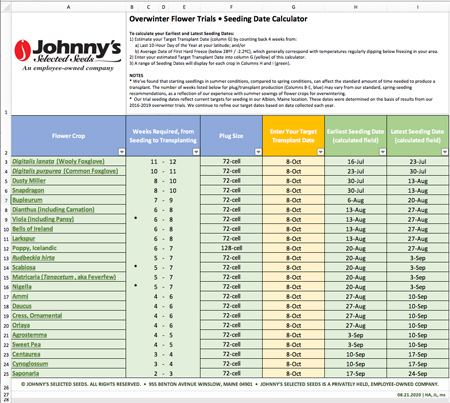Open the Daucus link
The height and width of the screenshot is (403, 450).
tap(22, 306)
